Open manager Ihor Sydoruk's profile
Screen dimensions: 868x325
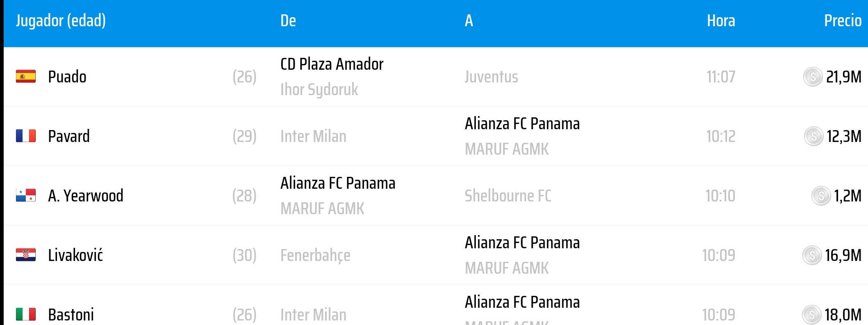pos(319,89)
